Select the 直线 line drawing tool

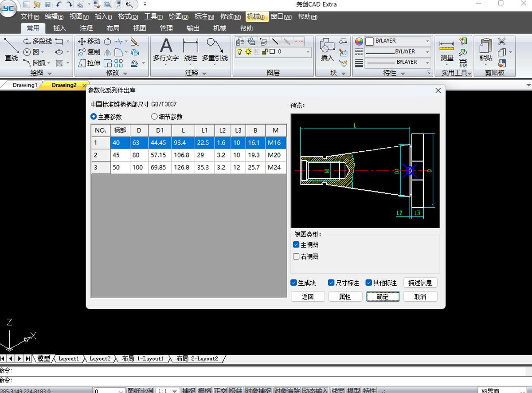11,50
